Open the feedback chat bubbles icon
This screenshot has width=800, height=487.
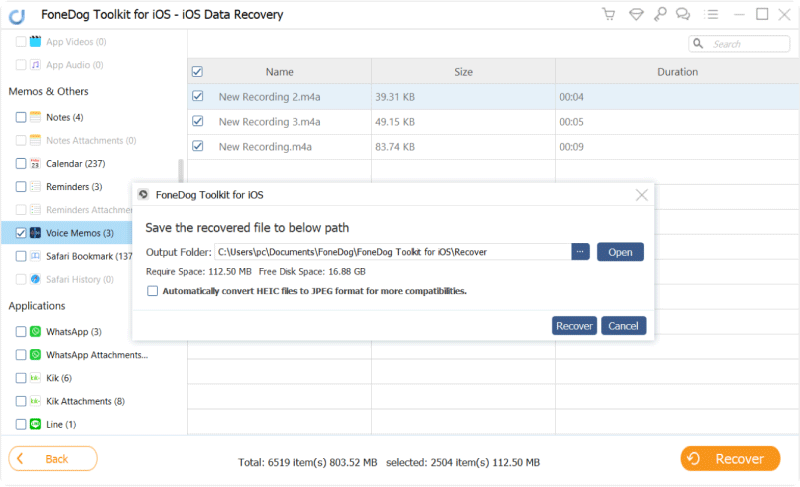683,14
